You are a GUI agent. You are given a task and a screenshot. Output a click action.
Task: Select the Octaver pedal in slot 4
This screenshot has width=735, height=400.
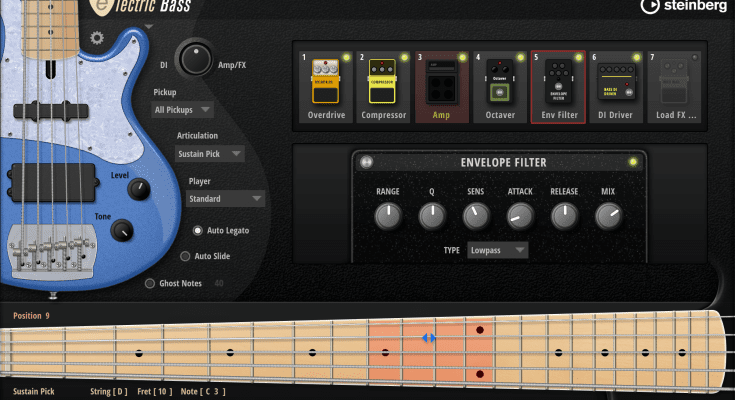pos(499,88)
